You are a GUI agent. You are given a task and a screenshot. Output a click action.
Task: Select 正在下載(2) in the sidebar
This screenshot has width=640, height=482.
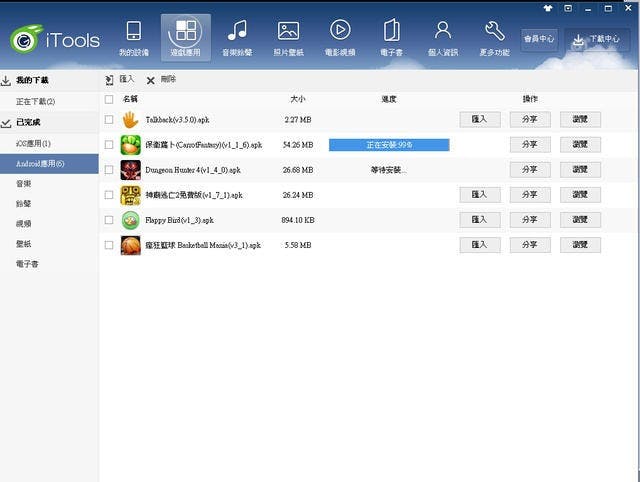point(36,101)
